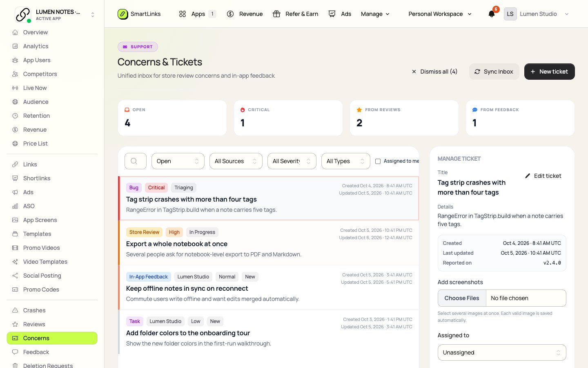Click the Critical count card
The width and height of the screenshot is (588, 368).
pos(288,118)
